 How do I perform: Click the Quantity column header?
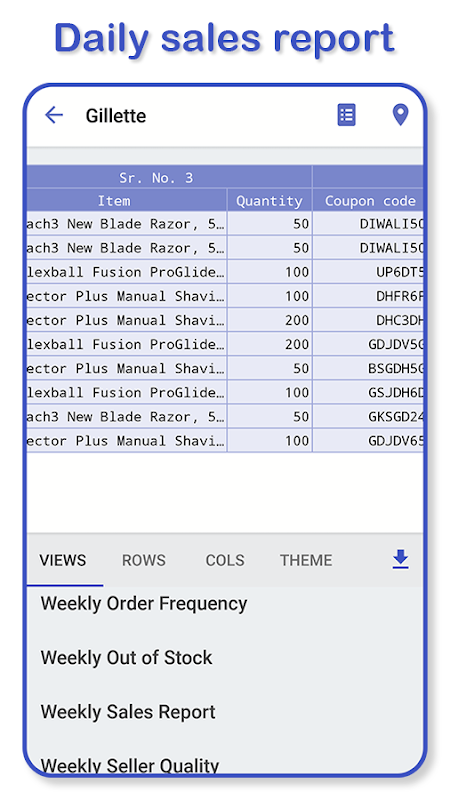pyautogui.click(x=269, y=201)
